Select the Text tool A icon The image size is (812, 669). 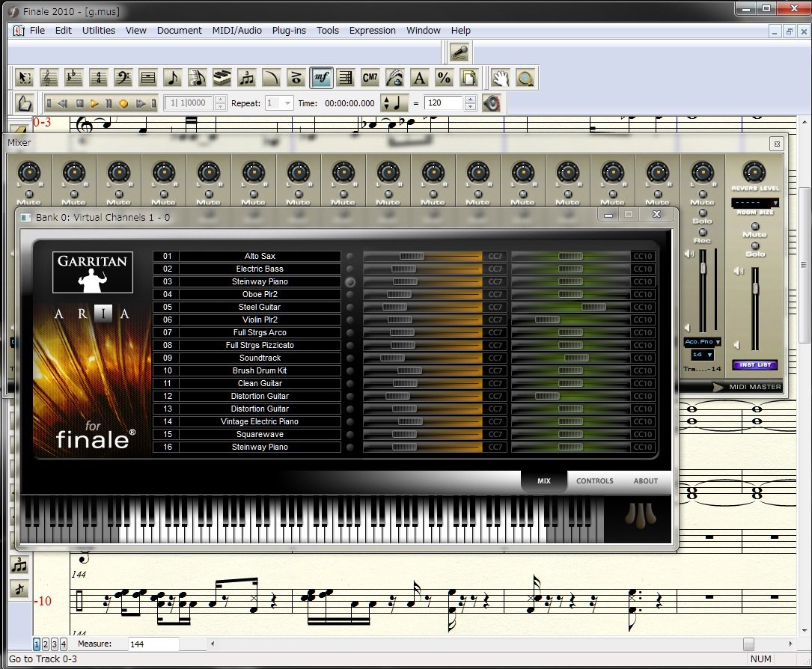pyautogui.click(x=419, y=78)
